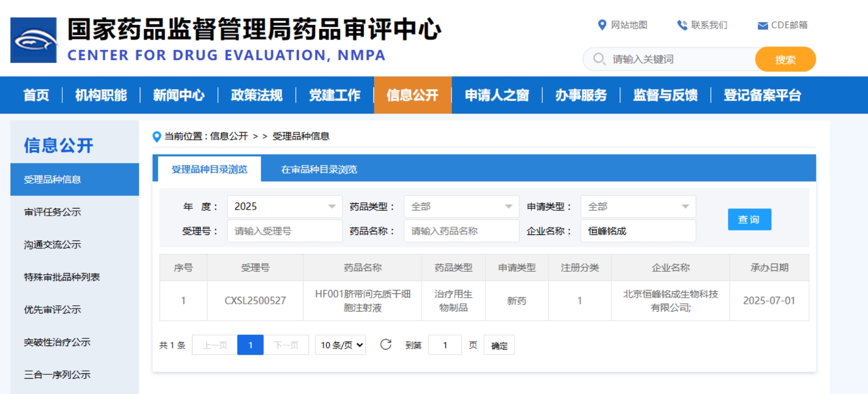The height and width of the screenshot is (394, 868).
Task: Click the CDE logo icon
Action: tap(34, 40)
